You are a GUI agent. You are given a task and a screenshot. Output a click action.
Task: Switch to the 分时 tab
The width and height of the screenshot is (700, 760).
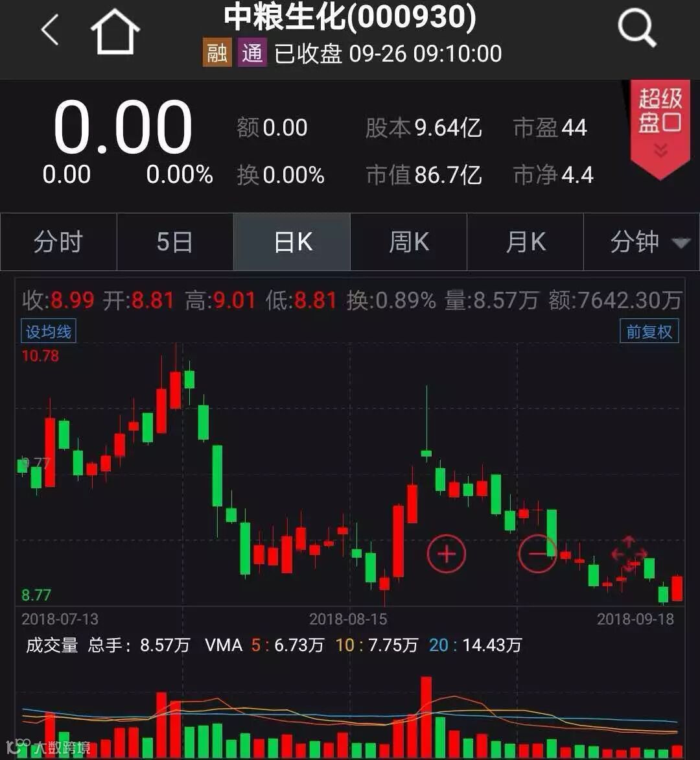click(58, 241)
